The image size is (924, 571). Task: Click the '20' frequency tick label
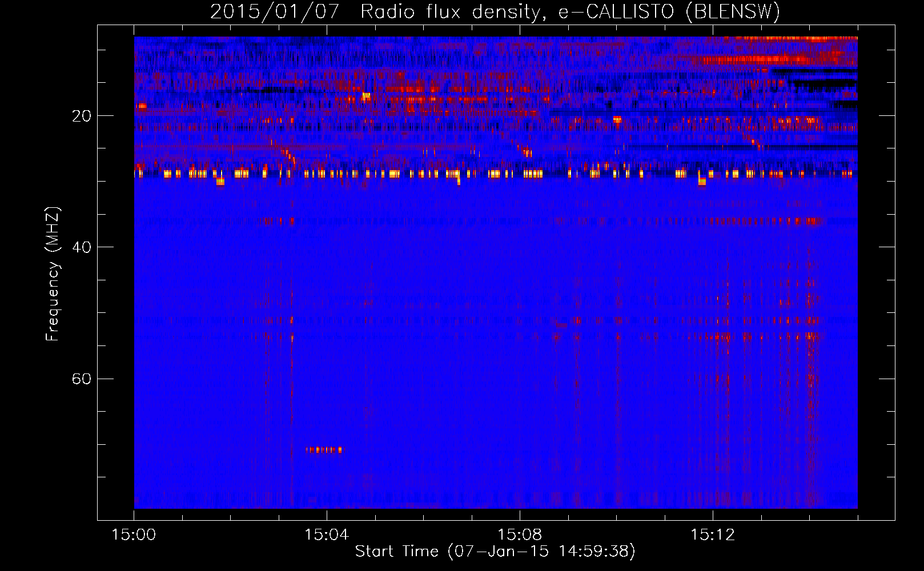click(82, 116)
